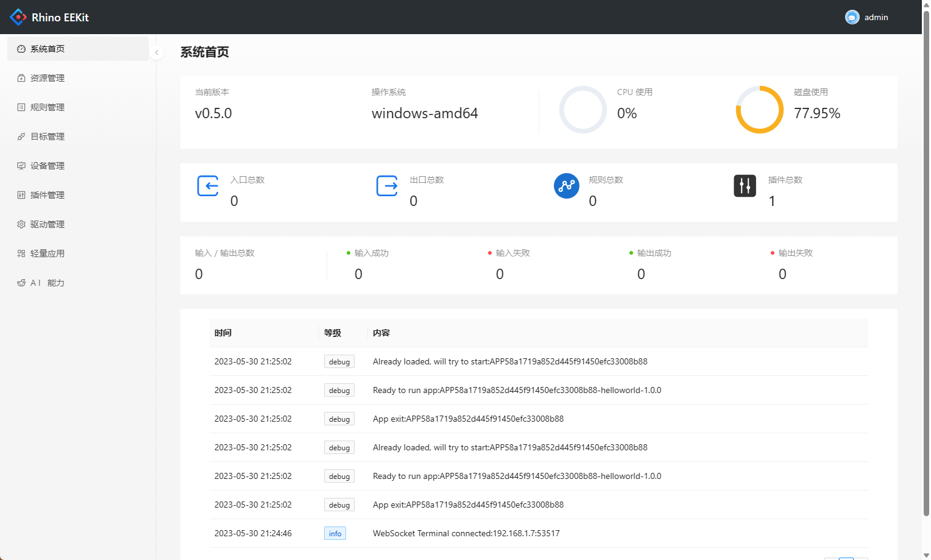The height and width of the screenshot is (560, 931).
Task: Click the 规则管理 sidebar icon
Action: click(21, 107)
